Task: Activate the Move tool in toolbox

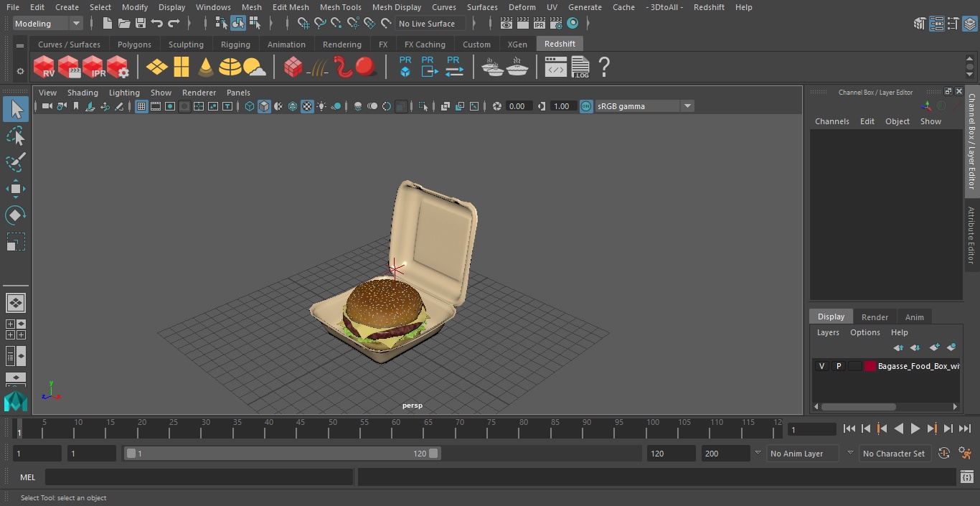Action: click(x=15, y=189)
